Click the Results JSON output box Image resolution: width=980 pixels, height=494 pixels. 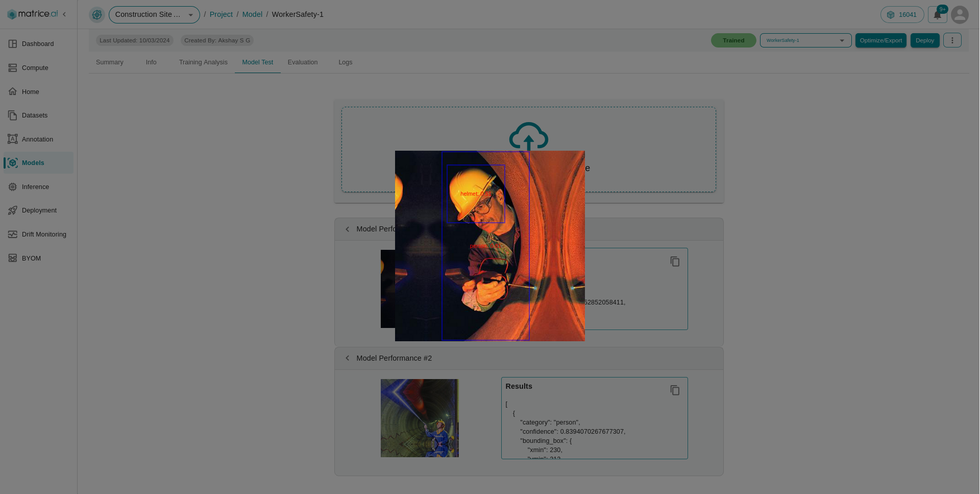click(x=595, y=418)
